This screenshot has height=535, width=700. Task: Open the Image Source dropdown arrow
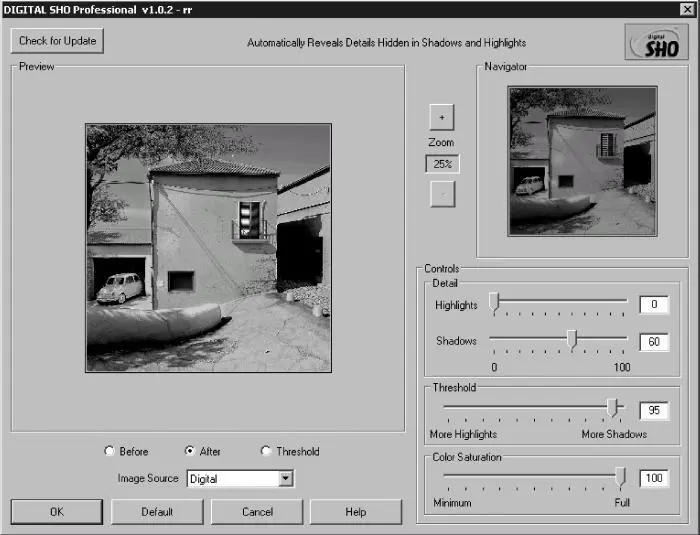click(x=286, y=479)
